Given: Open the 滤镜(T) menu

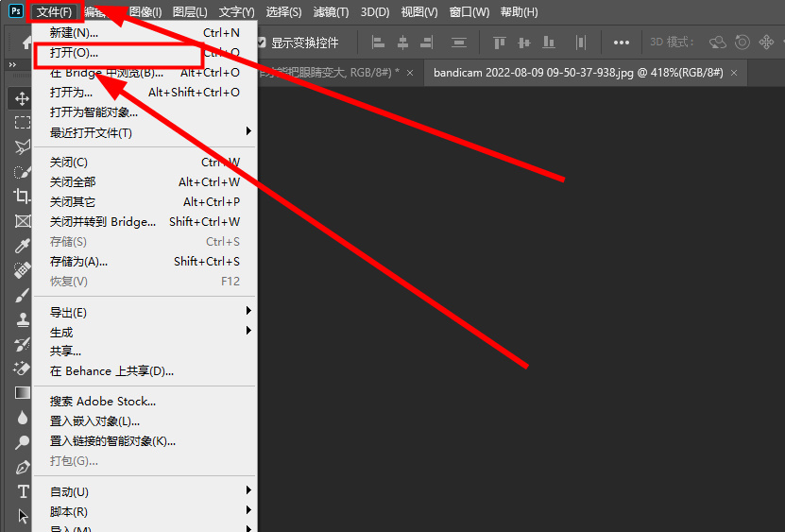Looking at the screenshot, I should coord(329,12).
